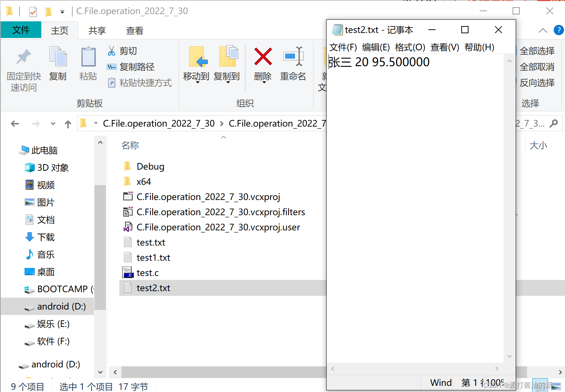Open 3D Objects (3D 对象) in sidebar
565x392 pixels.
coord(47,167)
